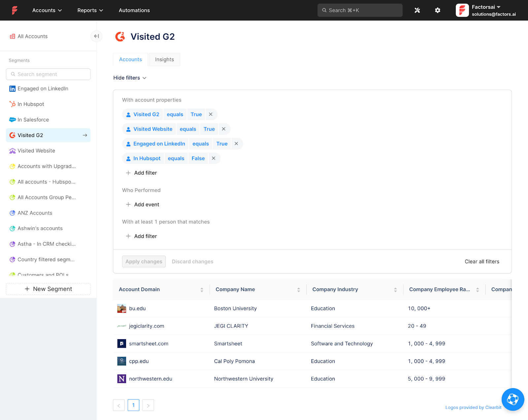Image resolution: width=528 pixels, height=420 pixels.
Task: Click the Boston University company name
Action: [x=235, y=308]
